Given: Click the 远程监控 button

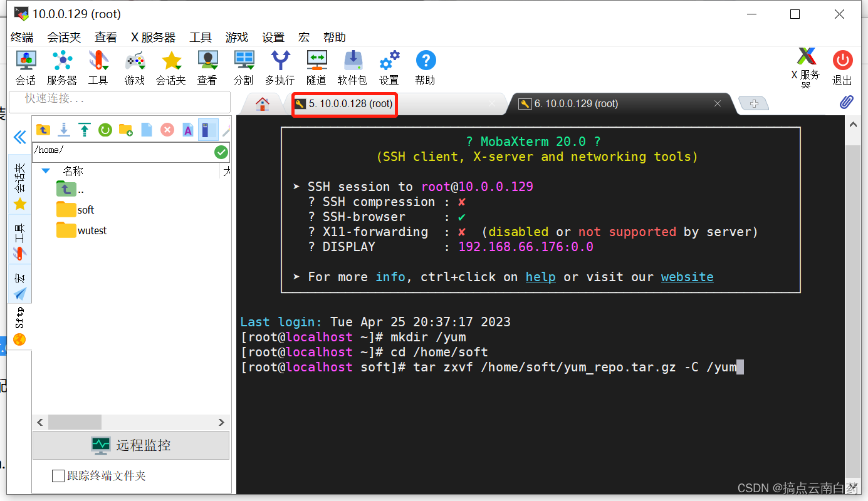Looking at the screenshot, I should (130, 445).
